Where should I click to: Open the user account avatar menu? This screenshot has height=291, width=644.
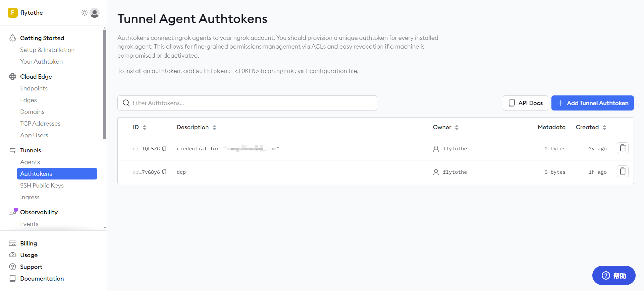tap(95, 13)
